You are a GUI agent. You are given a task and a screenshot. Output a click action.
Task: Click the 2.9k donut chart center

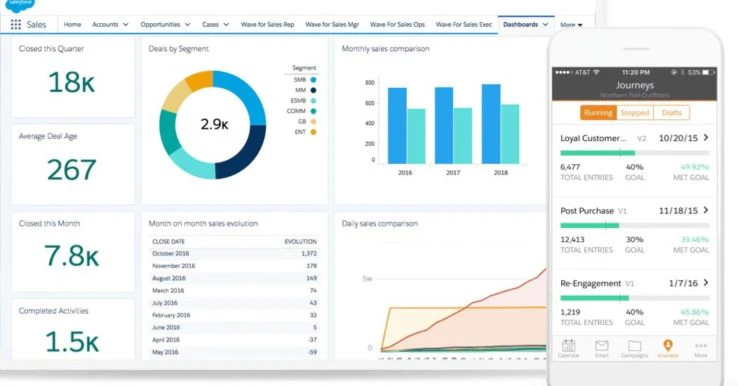click(x=214, y=124)
